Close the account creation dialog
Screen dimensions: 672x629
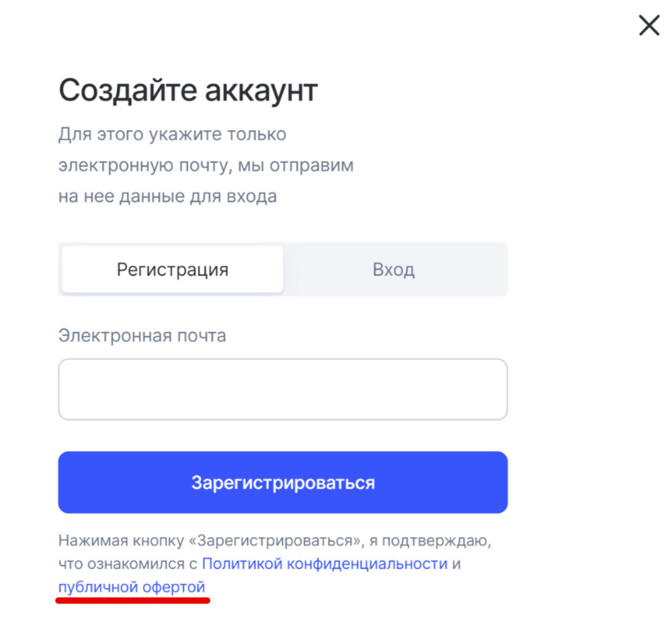[648, 26]
